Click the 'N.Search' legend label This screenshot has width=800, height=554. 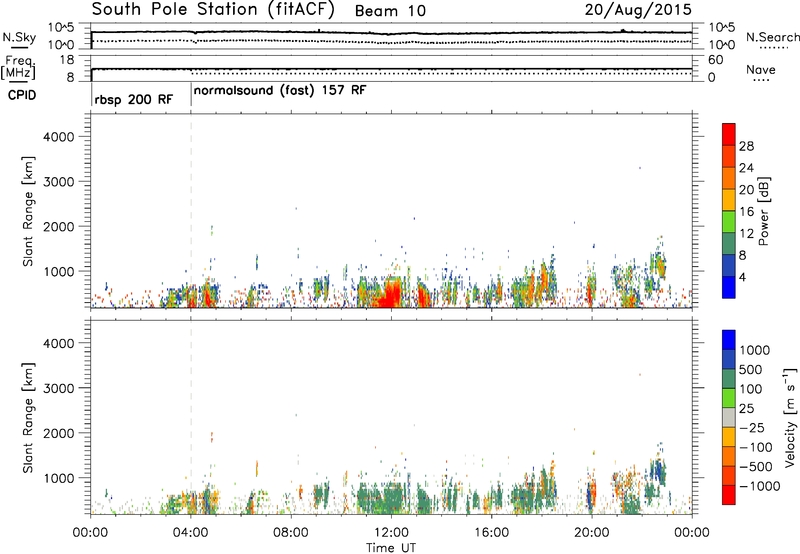tap(772, 37)
